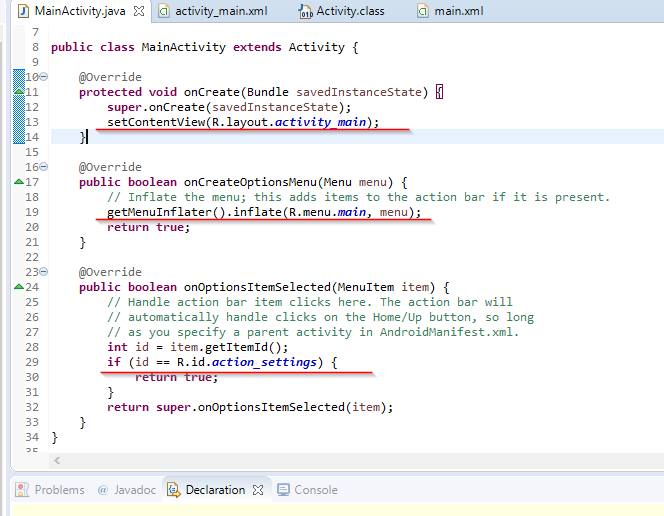Screen dimensions: 664x516
Task: Close the MainActivity.java tab
Action: click(x=139, y=11)
